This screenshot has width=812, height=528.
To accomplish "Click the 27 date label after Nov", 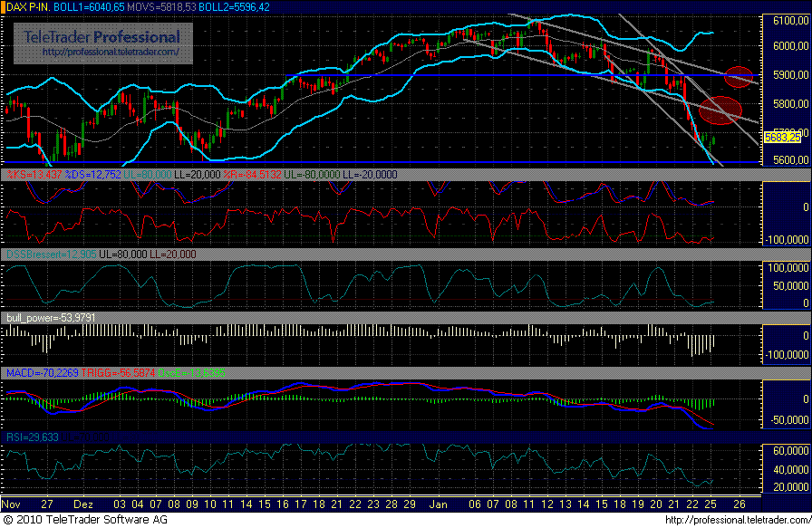I will [47, 504].
